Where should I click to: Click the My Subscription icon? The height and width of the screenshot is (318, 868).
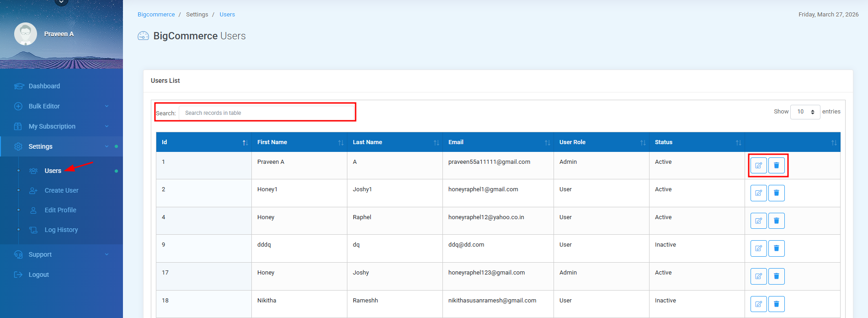point(18,126)
